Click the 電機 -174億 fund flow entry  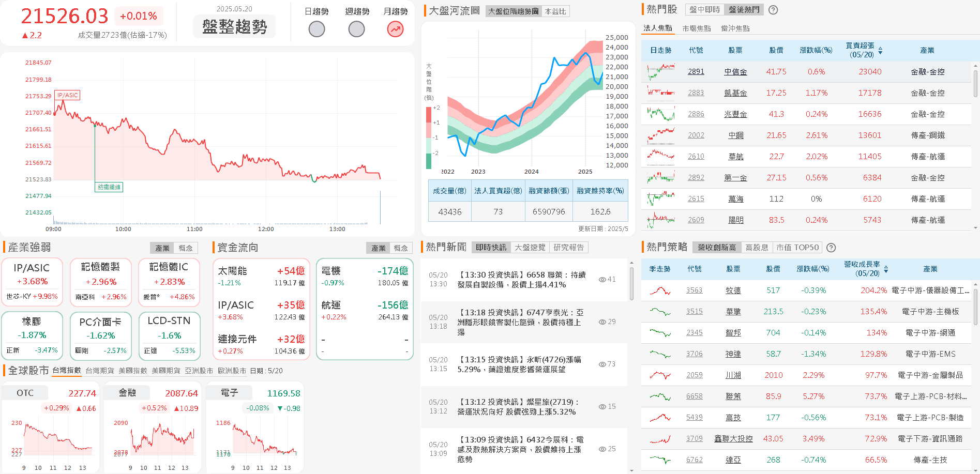[x=365, y=276]
